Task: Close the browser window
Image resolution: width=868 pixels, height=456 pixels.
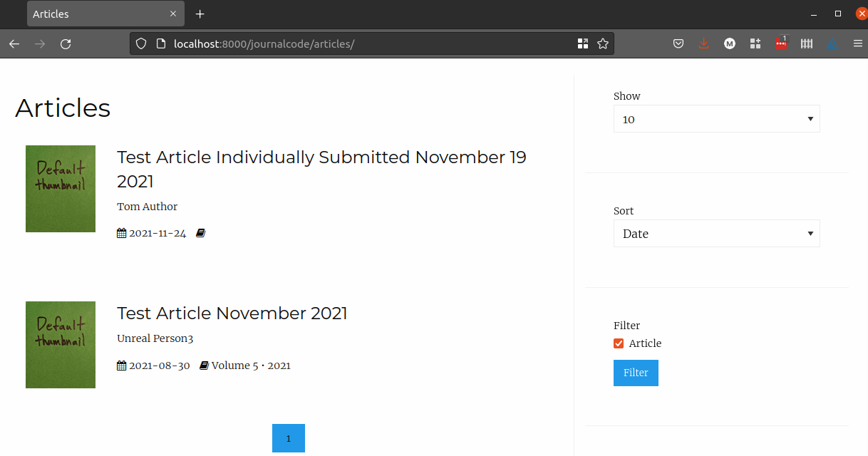Action: click(861, 14)
